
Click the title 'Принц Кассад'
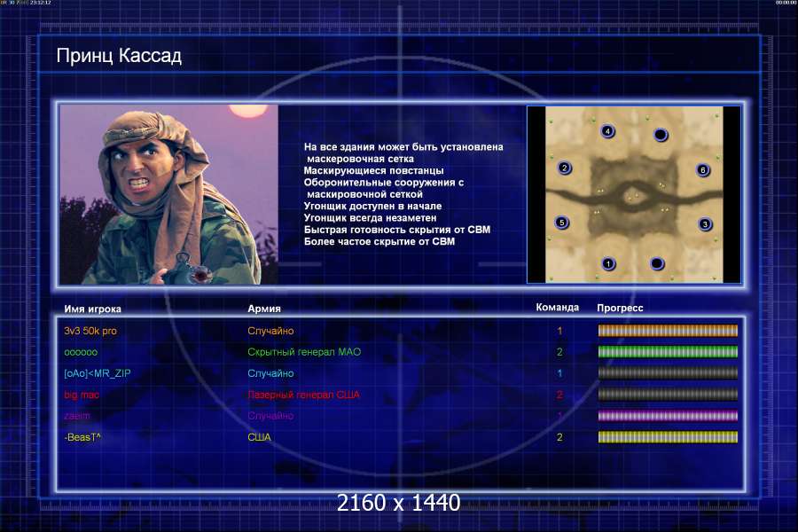[x=119, y=56]
